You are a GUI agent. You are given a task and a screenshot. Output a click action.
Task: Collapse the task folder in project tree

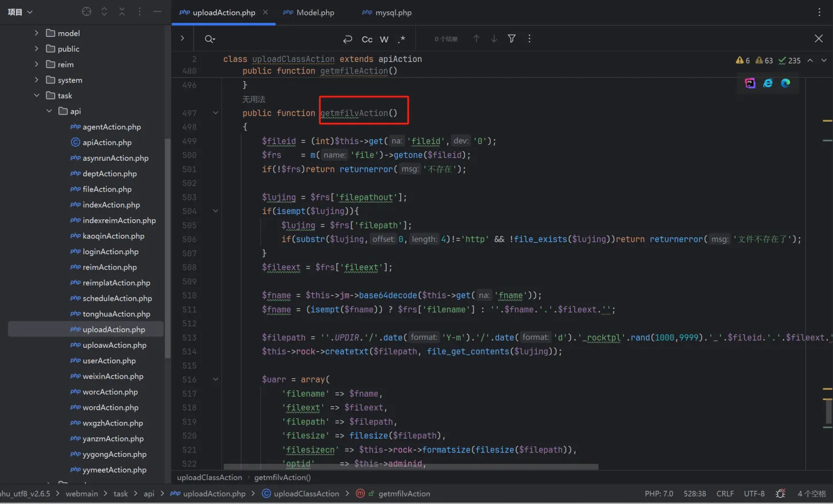[37, 95]
